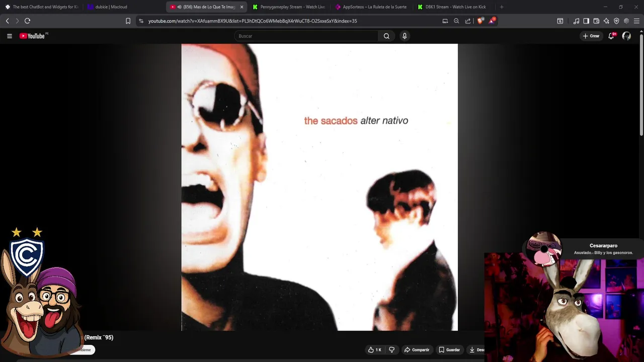Click the Crear button
The image size is (644, 362).
591,36
